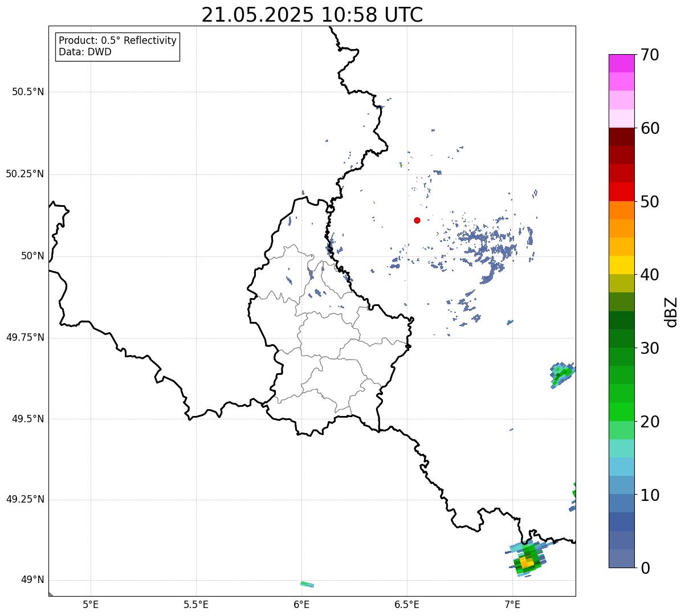
Task: Click the Product: 0.5° Reflectivity label
Action: (118, 41)
